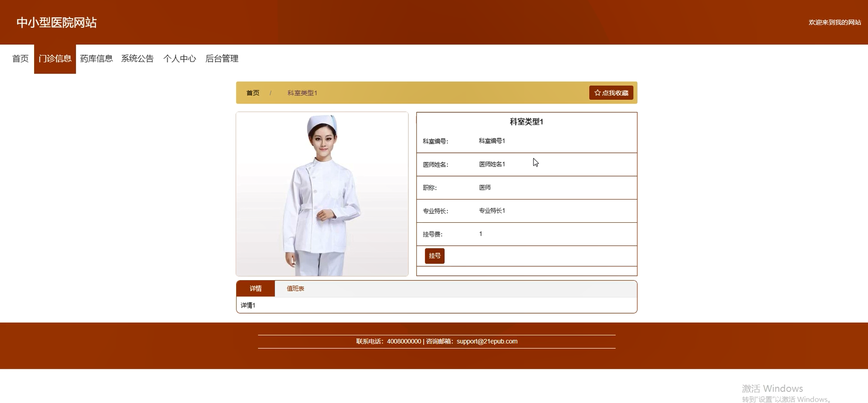Click the 科室编号: label
This screenshot has height=403, width=868.
[436, 141]
